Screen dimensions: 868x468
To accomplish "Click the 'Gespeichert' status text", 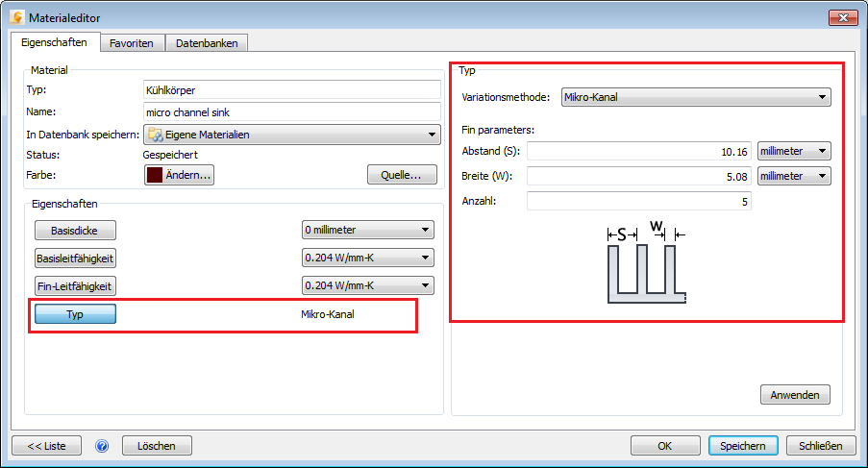I will [x=170, y=155].
